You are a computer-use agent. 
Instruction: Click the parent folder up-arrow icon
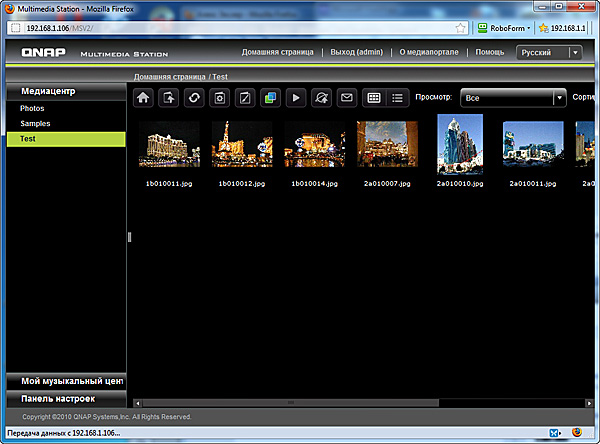[x=170, y=98]
